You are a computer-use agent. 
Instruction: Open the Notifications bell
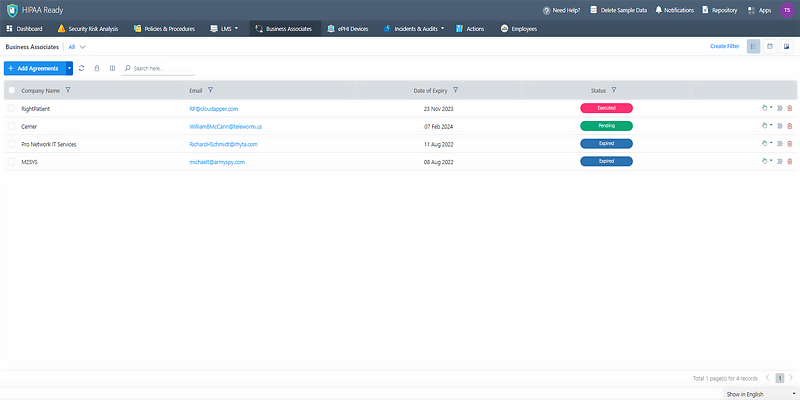[x=675, y=9]
